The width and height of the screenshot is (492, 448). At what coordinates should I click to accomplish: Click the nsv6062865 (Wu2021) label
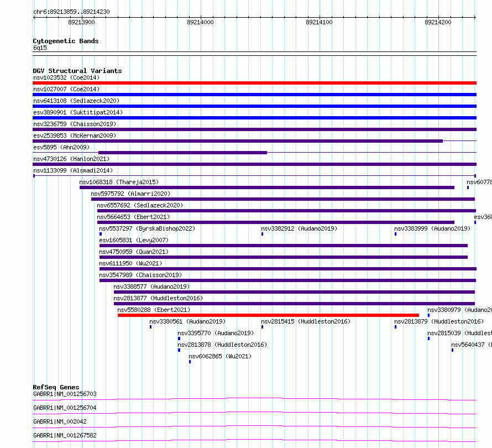220,356
